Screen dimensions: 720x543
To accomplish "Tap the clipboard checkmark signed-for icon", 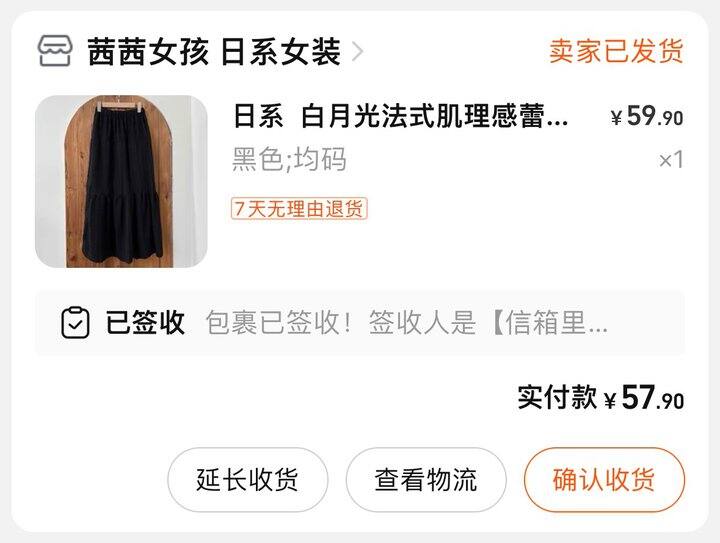I will [75, 323].
